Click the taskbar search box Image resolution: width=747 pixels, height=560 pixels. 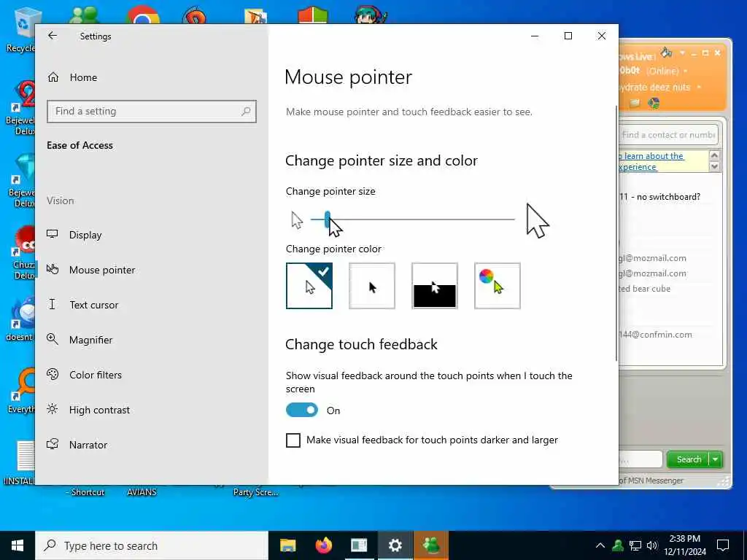(152, 545)
